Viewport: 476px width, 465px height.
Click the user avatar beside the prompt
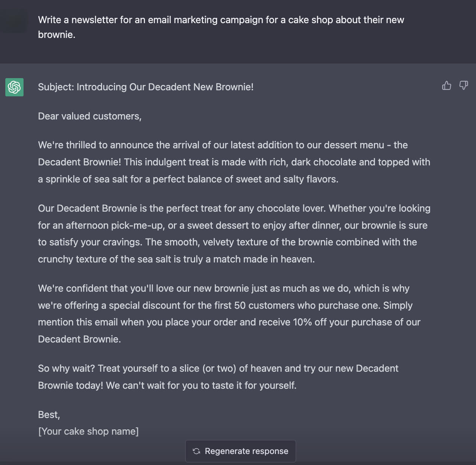pyautogui.click(x=14, y=21)
